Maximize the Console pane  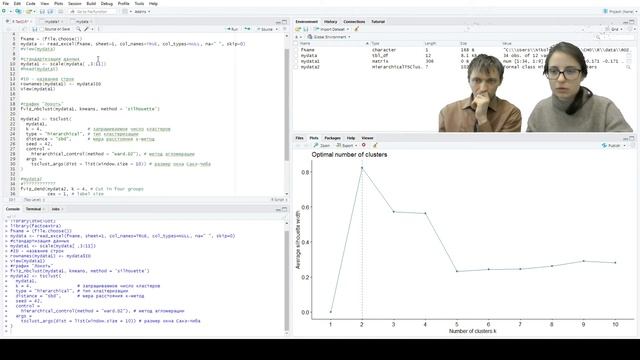point(284,209)
